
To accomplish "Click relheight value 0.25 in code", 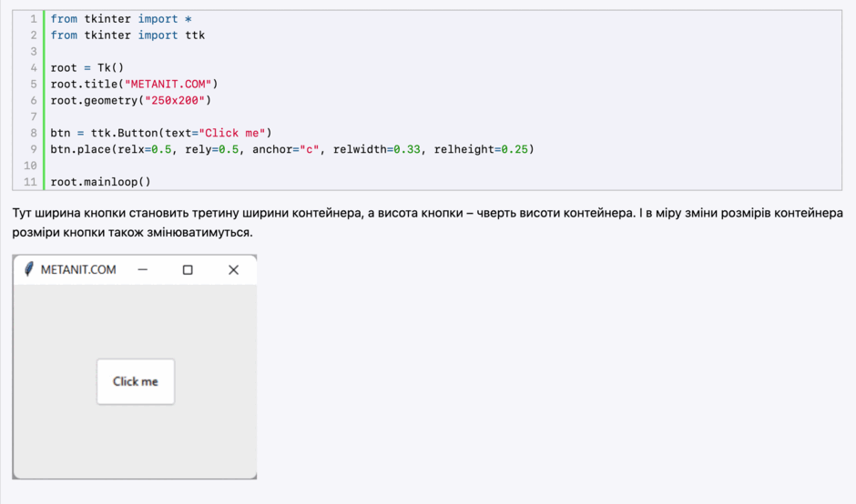I will [515, 149].
